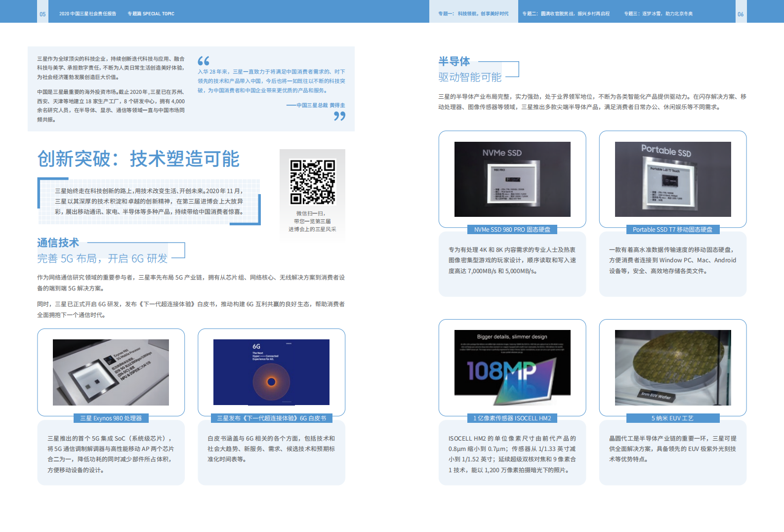Viewport: 784px width, 532px height.
Task: Click the paragraph starting 中国是三星最重要的海外投资市场
Action: (x=111, y=106)
